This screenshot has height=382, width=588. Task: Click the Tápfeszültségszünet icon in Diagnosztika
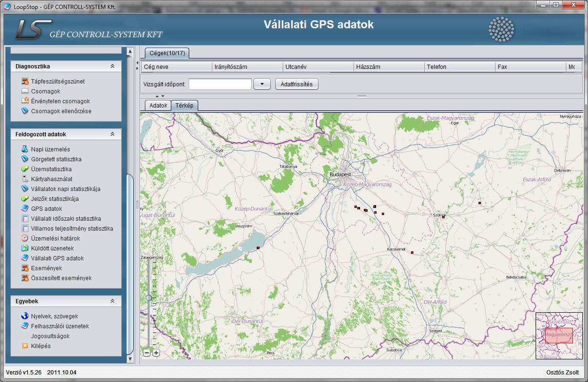point(25,81)
